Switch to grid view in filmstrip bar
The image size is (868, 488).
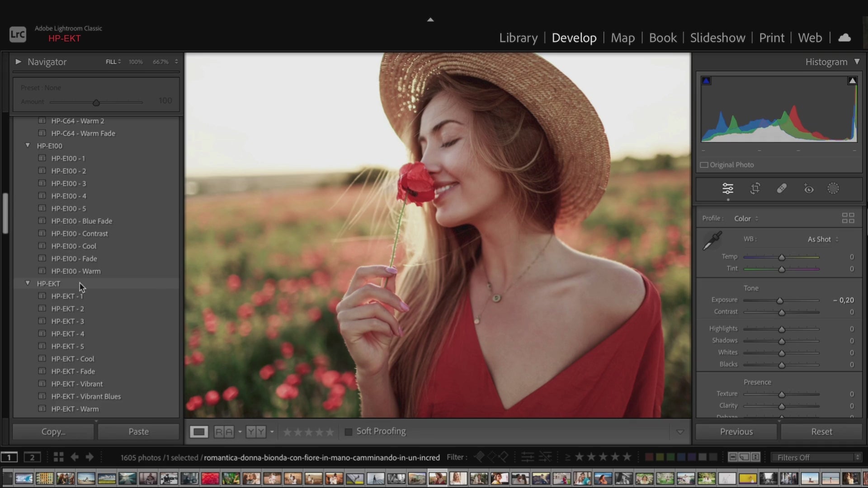pyautogui.click(x=58, y=457)
